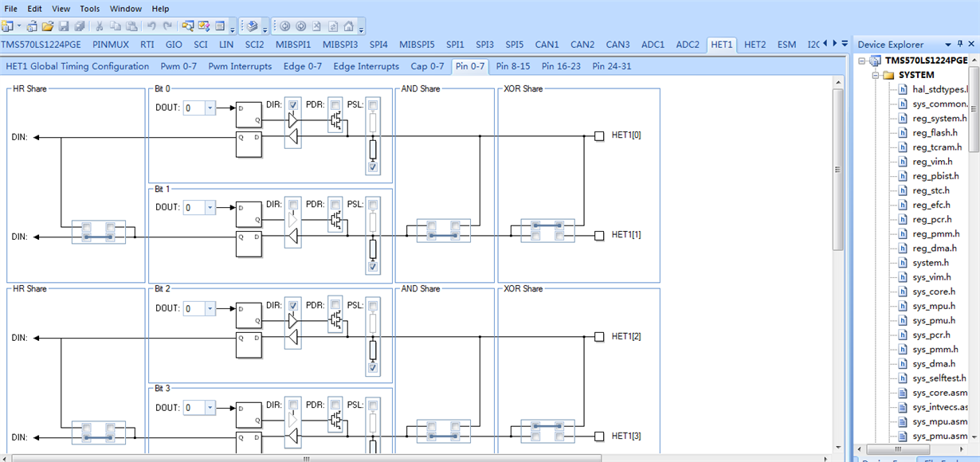The image size is (980, 462).
Task: Open the Pin 8-15 sub-tab
Action: pyautogui.click(x=513, y=66)
